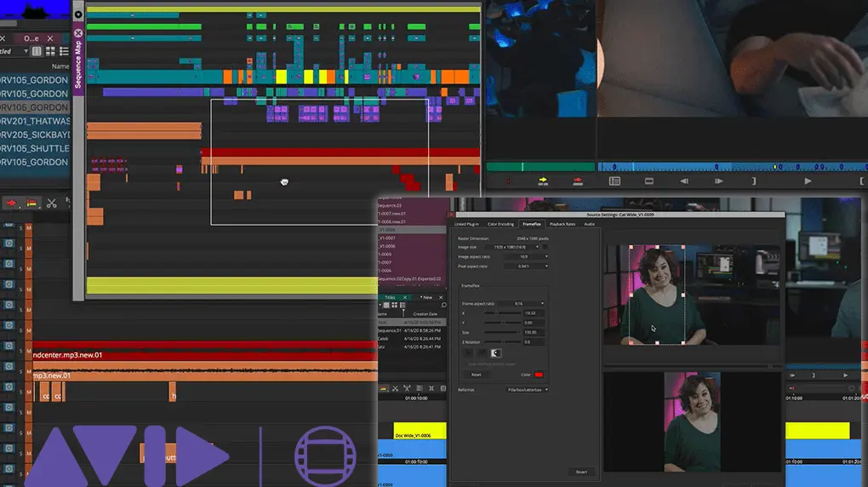Step one frame forward in monitor
This screenshot has width=868, height=487.
point(718,180)
